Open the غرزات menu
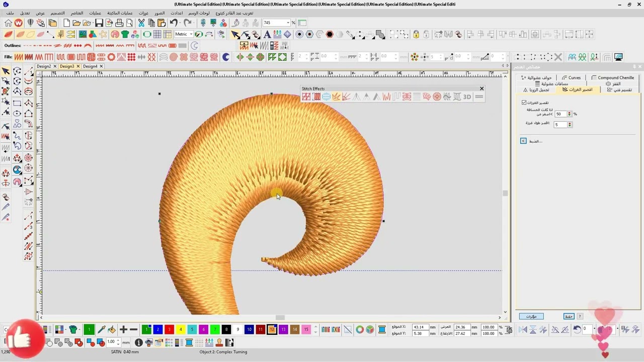Viewport: 644px width, 362px height. pos(143,13)
